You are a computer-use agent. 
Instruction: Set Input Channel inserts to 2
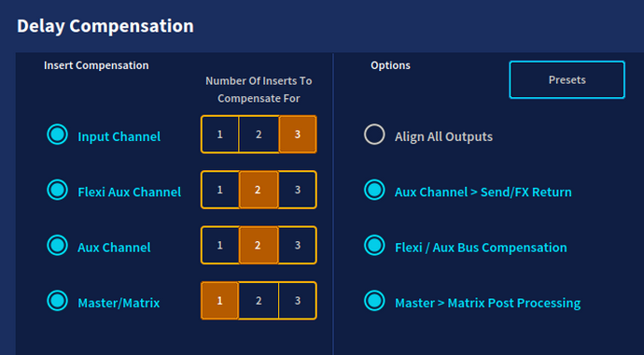[259, 135]
